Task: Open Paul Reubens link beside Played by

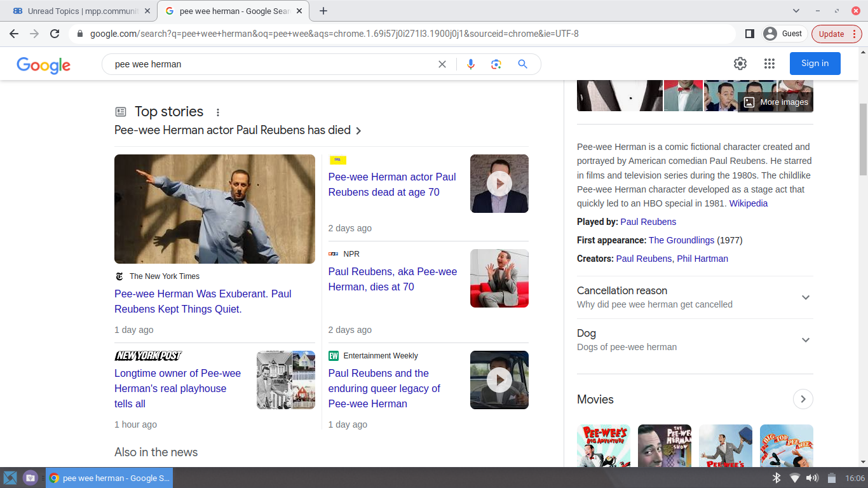Action: (x=648, y=222)
